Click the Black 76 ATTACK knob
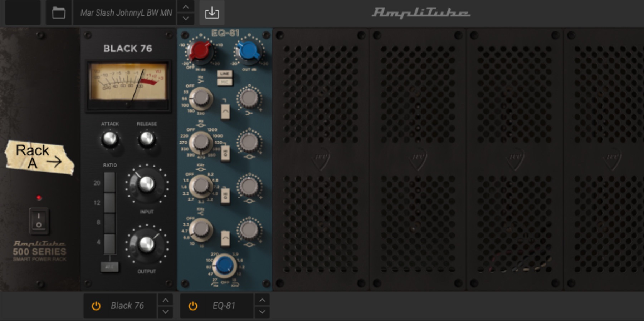Screen dimensions: 644x321 pyautogui.click(x=109, y=139)
